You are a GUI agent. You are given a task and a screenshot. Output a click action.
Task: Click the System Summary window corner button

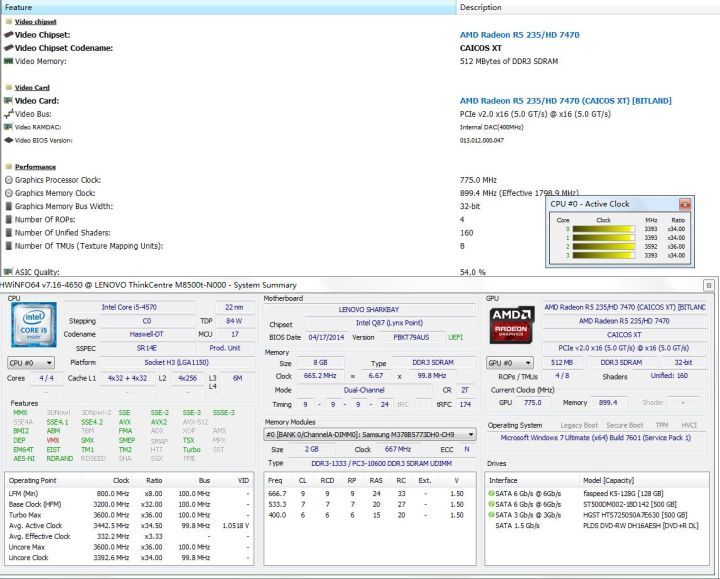click(708, 285)
